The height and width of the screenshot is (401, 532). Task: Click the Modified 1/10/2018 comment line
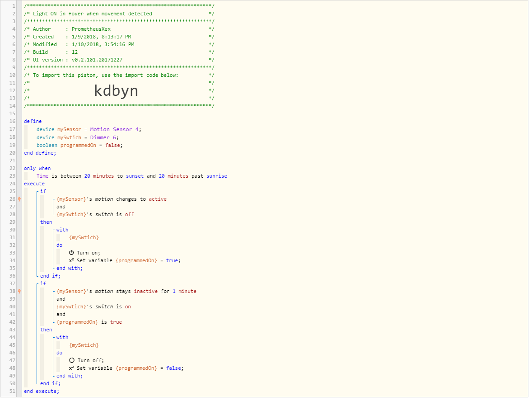[x=119, y=44]
